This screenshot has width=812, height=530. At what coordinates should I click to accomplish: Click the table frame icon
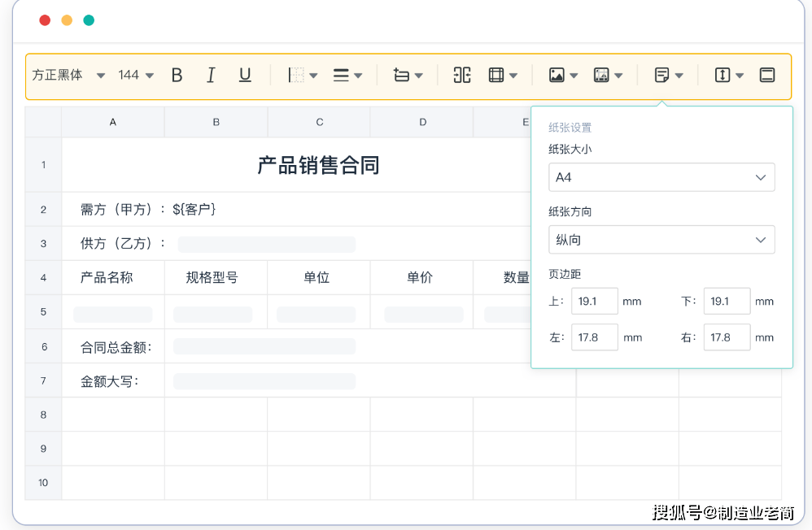coord(496,75)
